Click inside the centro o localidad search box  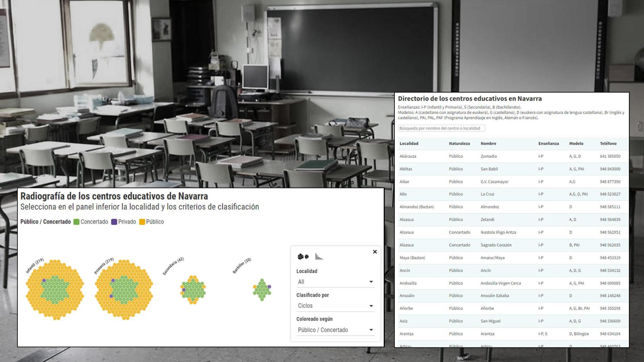click(441, 128)
